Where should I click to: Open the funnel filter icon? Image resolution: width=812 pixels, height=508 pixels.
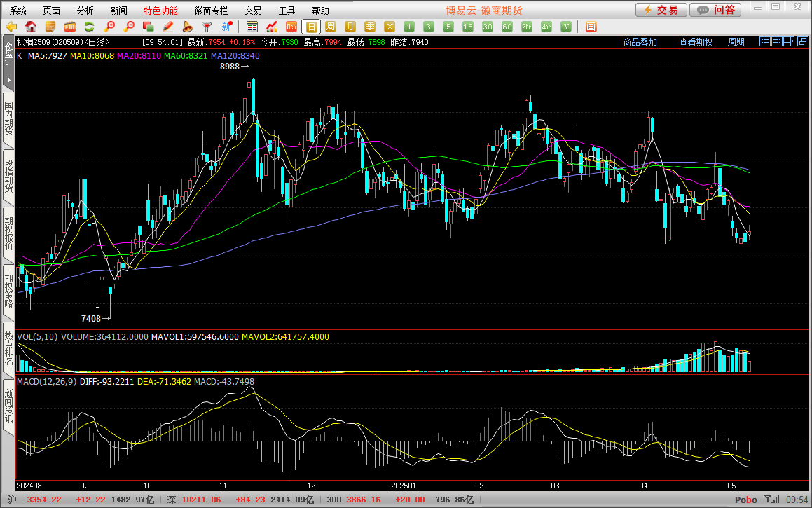(x=207, y=27)
